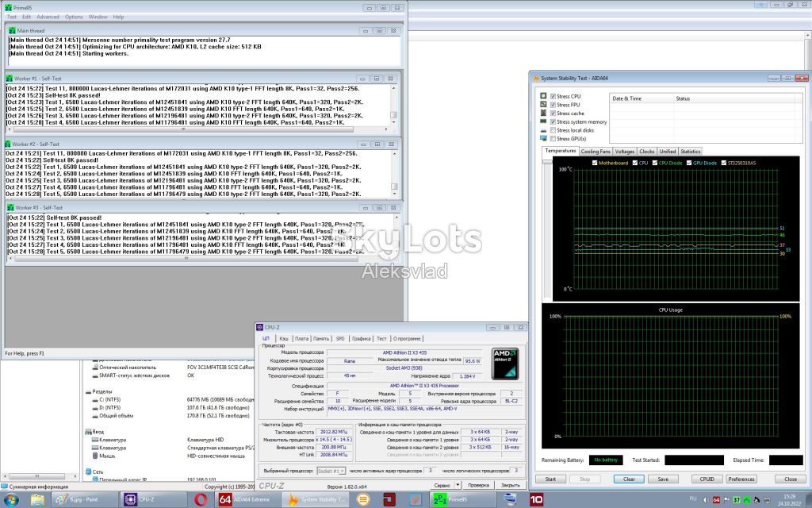Open File Explorer from the taskbar
The width and height of the screenshot is (812, 508).
37,500
